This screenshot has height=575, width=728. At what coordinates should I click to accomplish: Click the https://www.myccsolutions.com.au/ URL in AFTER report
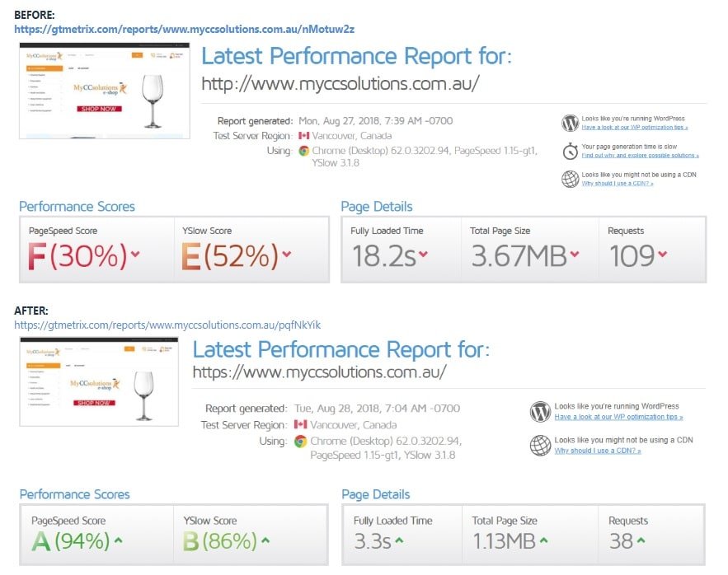[x=319, y=372]
